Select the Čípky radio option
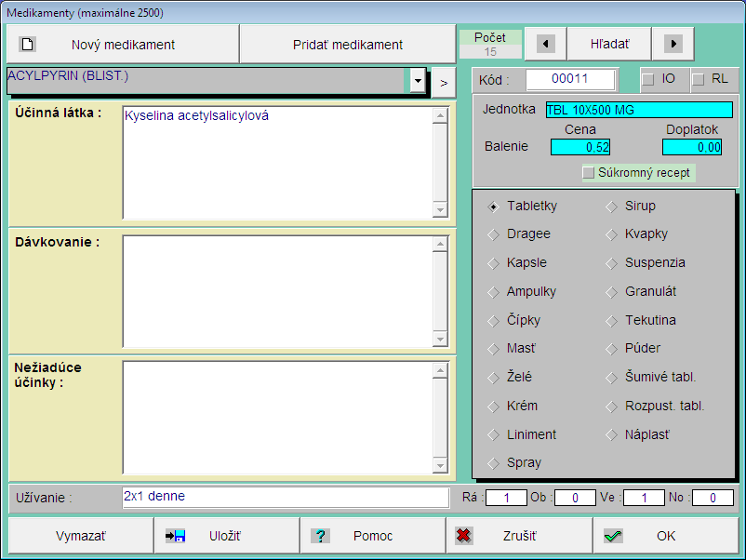Viewport: 746px width, 560px height. tap(493, 321)
